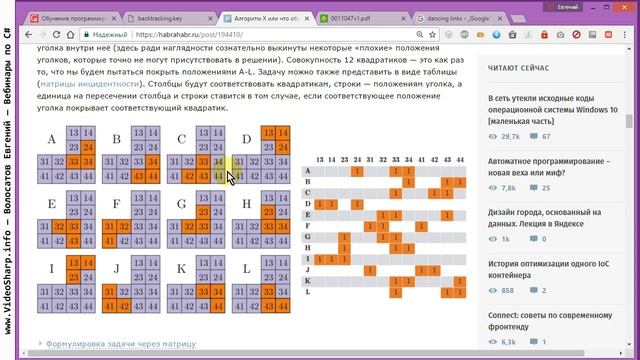Click the corner placement diagram D

point(261,154)
